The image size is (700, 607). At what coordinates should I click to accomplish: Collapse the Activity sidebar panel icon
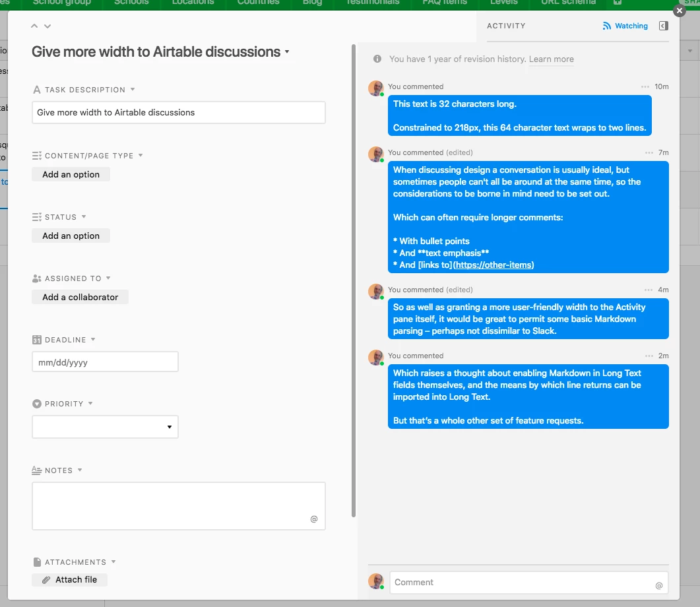pyautogui.click(x=664, y=26)
